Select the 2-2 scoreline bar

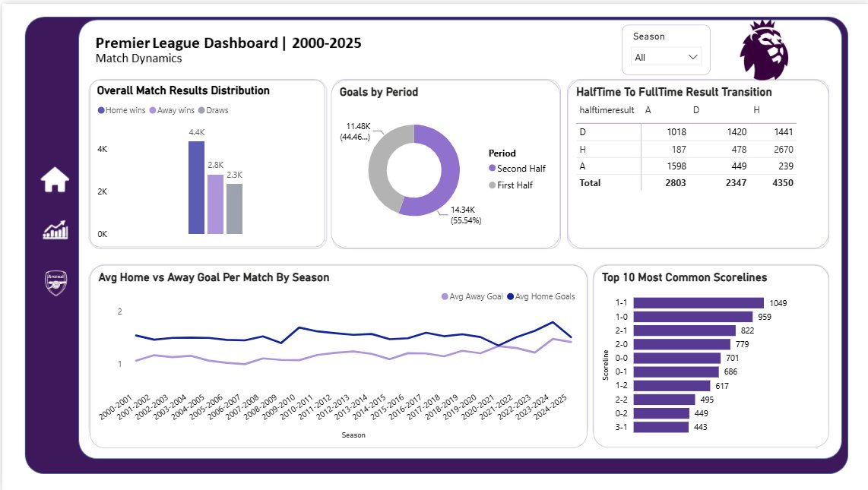[664, 400]
